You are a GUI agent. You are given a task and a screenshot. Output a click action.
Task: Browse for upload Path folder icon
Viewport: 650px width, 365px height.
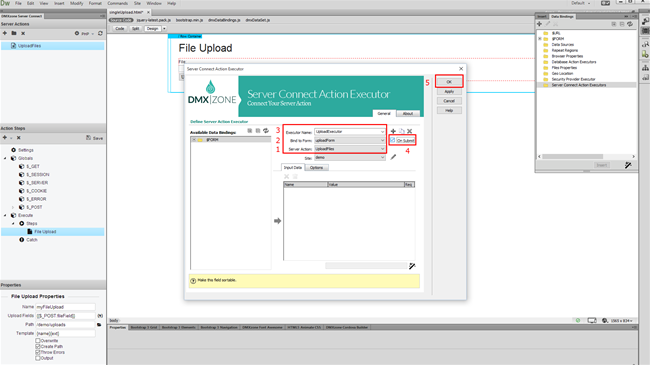tap(99, 325)
